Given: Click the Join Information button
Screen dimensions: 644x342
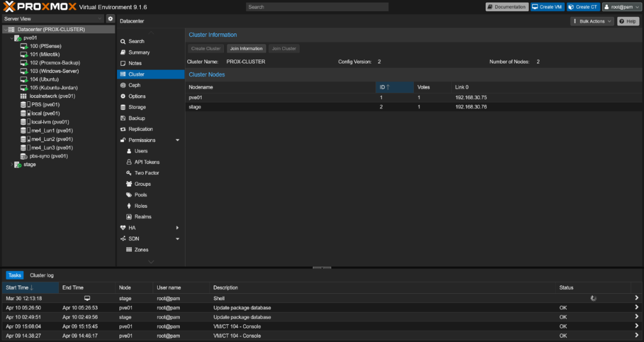Looking at the screenshot, I should pyautogui.click(x=247, y=49).
